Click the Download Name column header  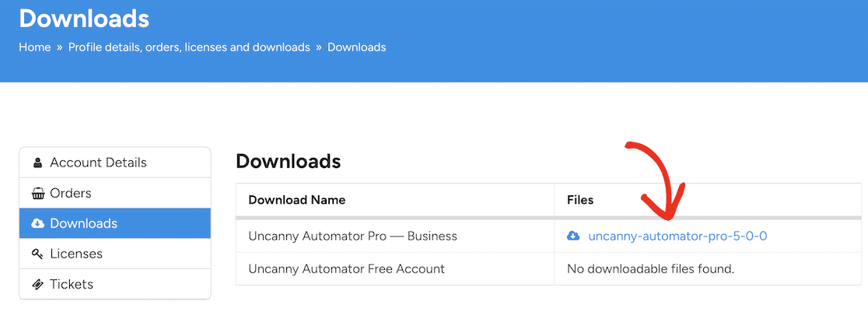tap(296, 200)
